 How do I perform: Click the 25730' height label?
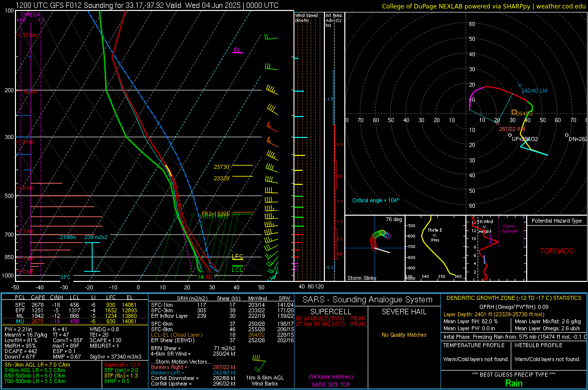(222, 167)
